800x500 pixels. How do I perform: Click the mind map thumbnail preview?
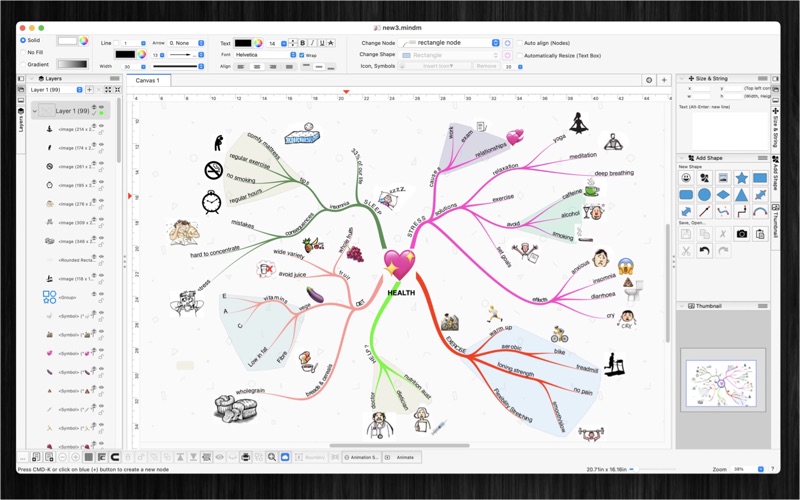[x=721, y=383]
